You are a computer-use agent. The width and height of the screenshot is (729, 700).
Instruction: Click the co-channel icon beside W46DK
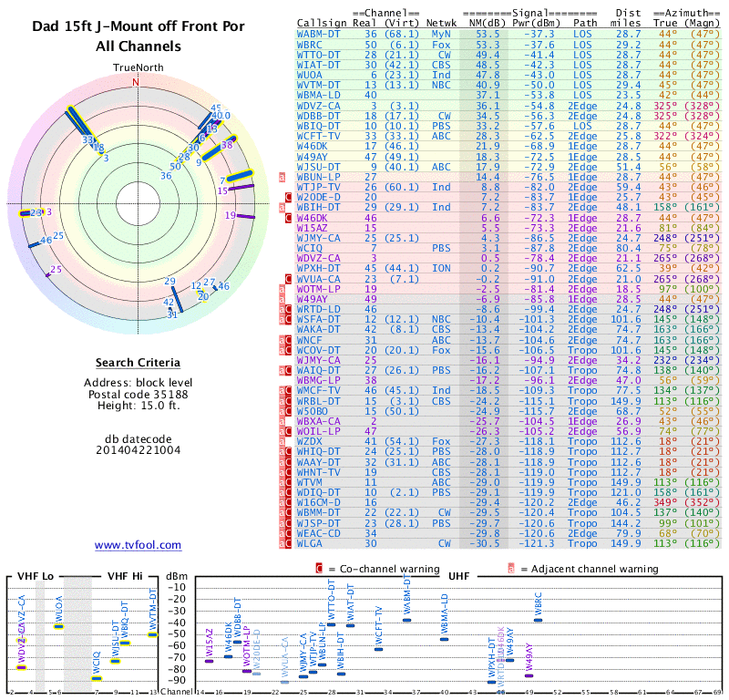point(289,218)
